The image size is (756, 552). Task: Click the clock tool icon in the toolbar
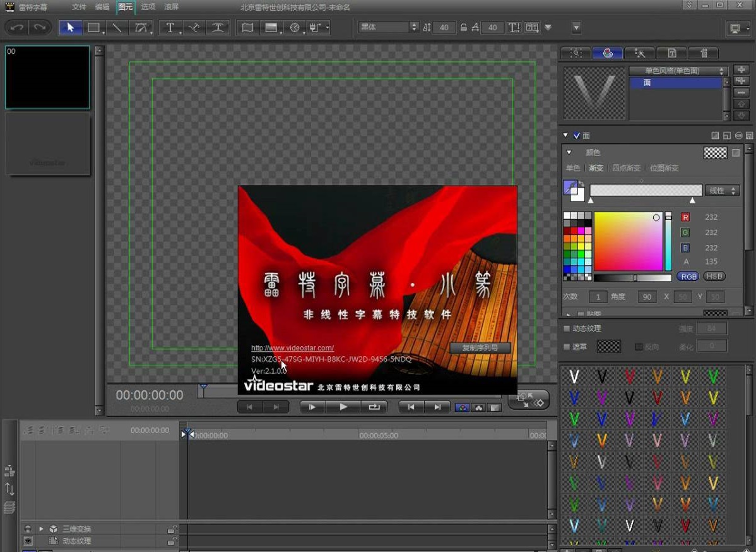(295, 28)
